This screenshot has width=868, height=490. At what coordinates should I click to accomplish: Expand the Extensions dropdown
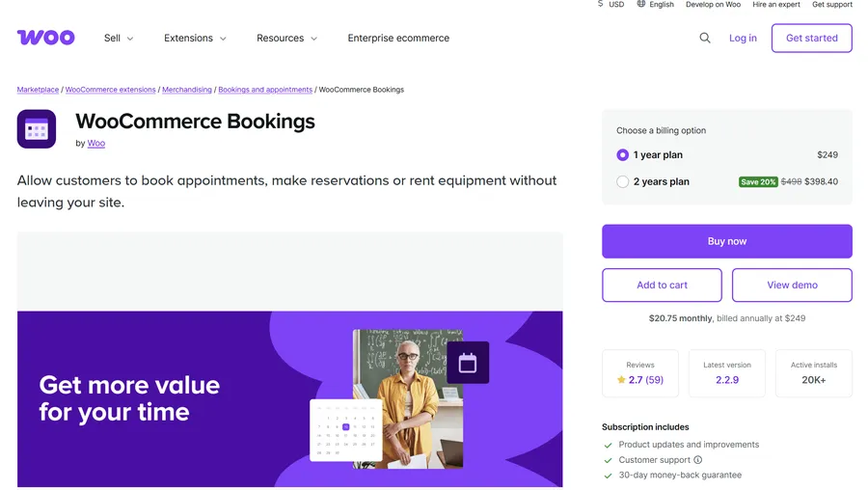click(195, 39)
